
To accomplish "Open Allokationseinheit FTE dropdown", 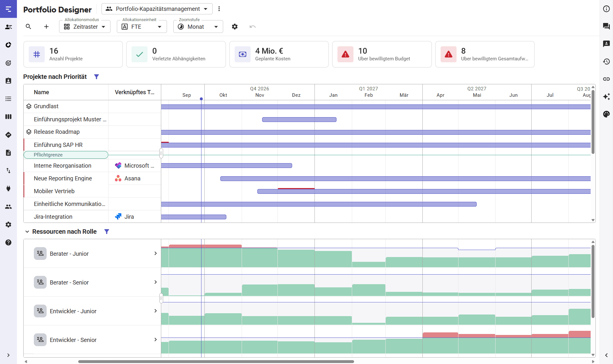I will coord(142,27).
